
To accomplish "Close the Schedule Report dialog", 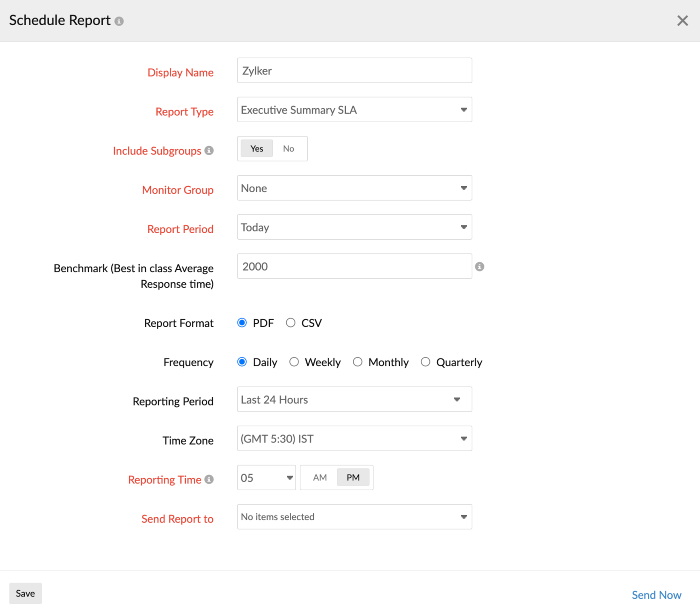I will point(682,20).
